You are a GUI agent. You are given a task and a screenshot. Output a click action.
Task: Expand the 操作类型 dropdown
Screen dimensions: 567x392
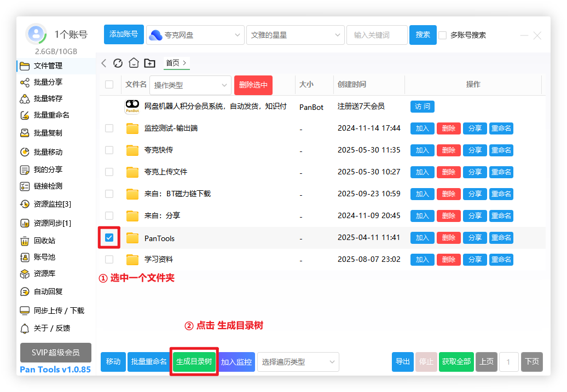point(190,85)
